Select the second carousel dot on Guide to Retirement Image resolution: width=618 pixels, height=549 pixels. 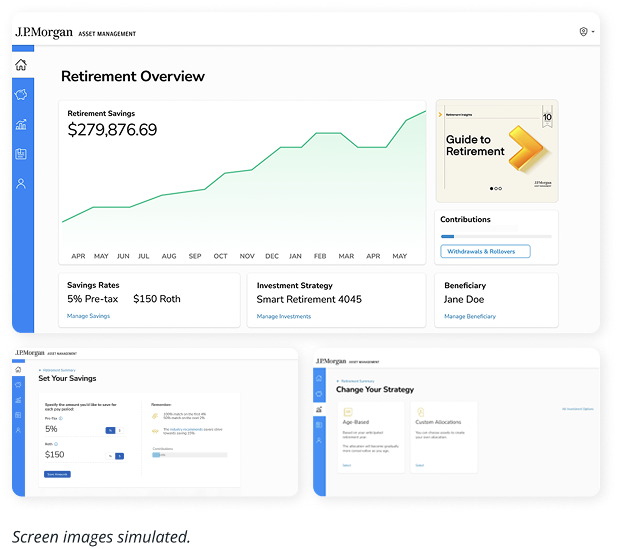[496, 188]
